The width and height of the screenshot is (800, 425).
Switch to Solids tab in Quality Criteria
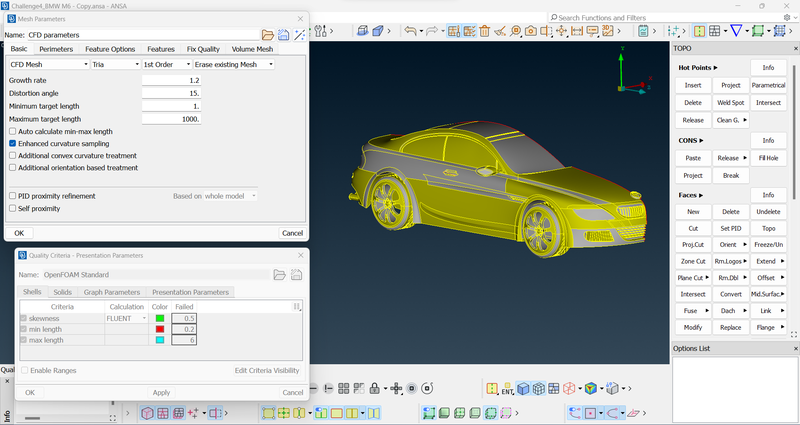pos(62,292)
